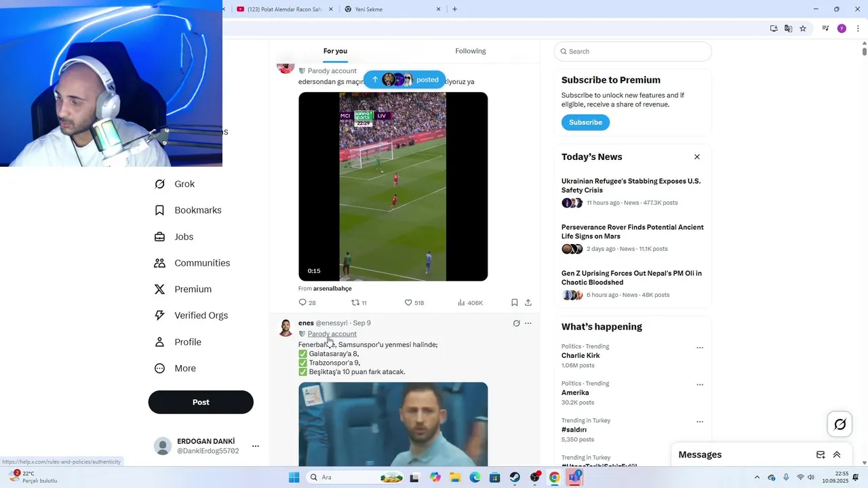Open the image in enes post
Image resolution: width=868 pixels, height=488 pixels.
click(393, 424)
